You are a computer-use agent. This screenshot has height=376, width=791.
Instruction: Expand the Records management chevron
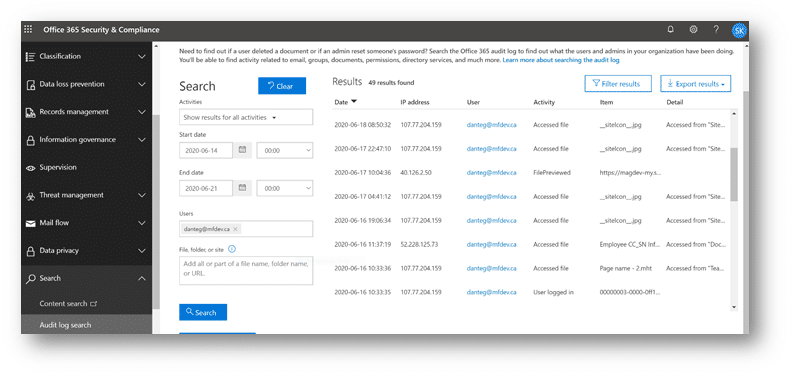pyautogui.click(x=142, y=112)
